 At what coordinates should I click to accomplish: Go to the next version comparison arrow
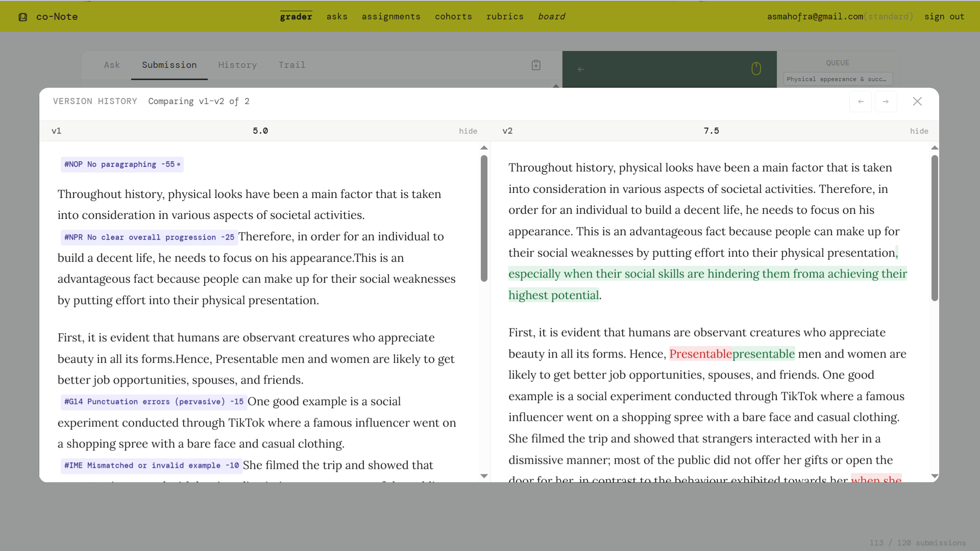coord(886,102)
